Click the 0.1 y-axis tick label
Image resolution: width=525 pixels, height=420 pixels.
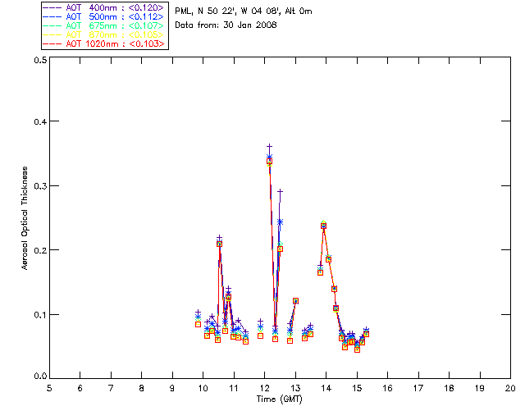[x=40, y=315]
